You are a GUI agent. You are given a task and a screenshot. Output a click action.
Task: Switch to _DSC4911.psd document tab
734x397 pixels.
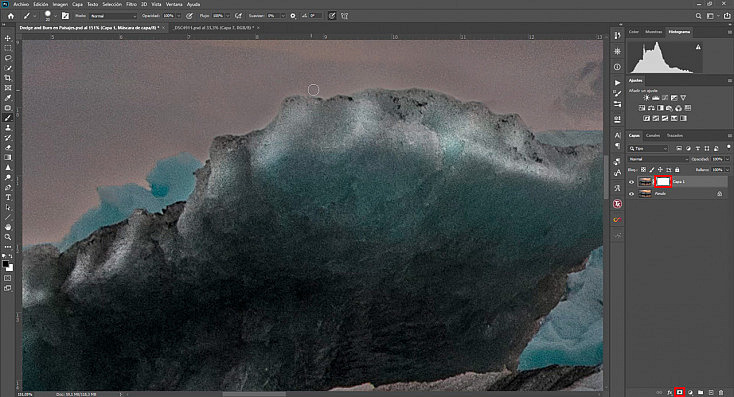213,28
